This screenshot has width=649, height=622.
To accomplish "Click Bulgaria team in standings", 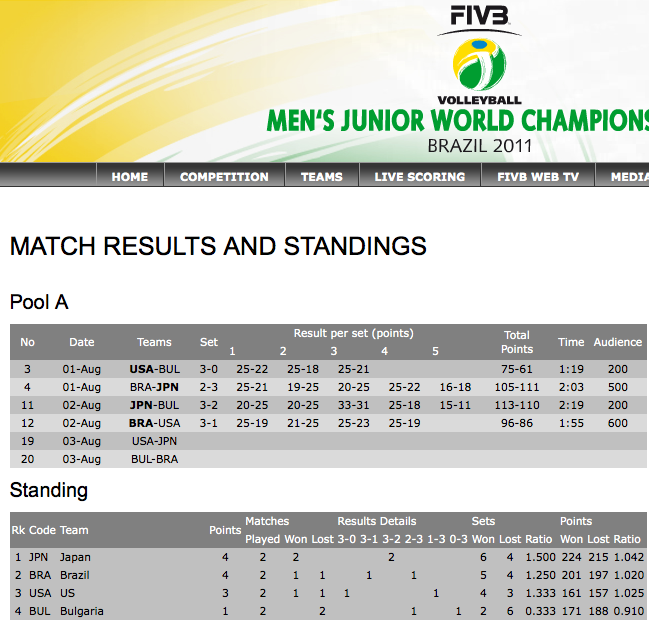I will tap(81, 611).
